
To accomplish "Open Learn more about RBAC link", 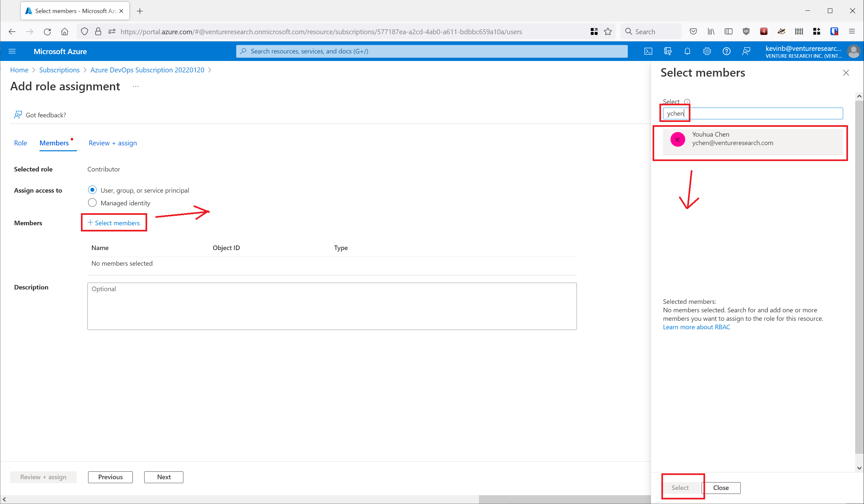I will (x=696, y=327).
